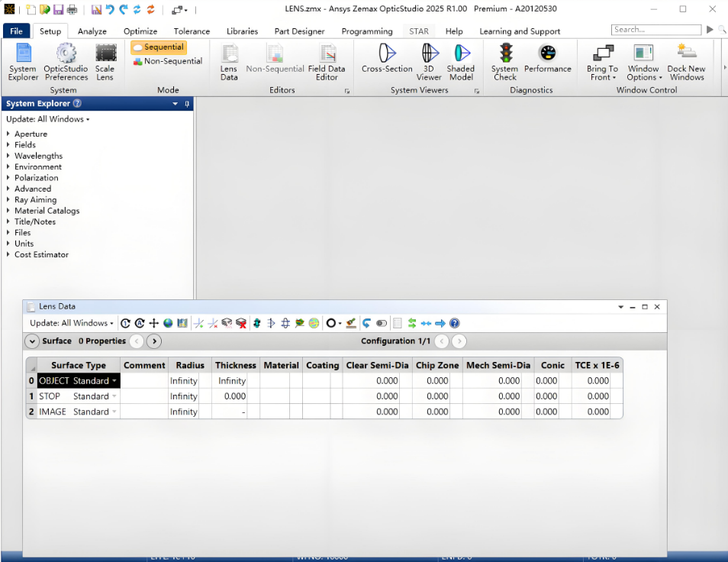Switch to the Analyze tab
728x562 pixels.
pos(92,31)
